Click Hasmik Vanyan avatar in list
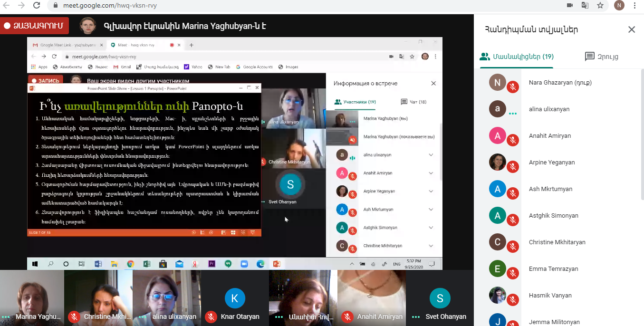644x326 pixels. click(497, 295)
